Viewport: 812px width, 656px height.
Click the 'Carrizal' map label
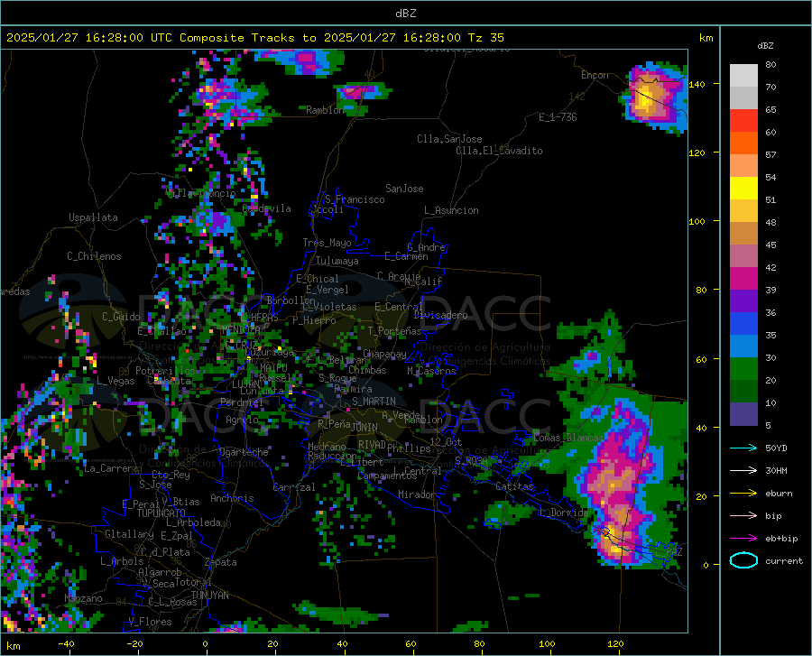pos(294,487)
